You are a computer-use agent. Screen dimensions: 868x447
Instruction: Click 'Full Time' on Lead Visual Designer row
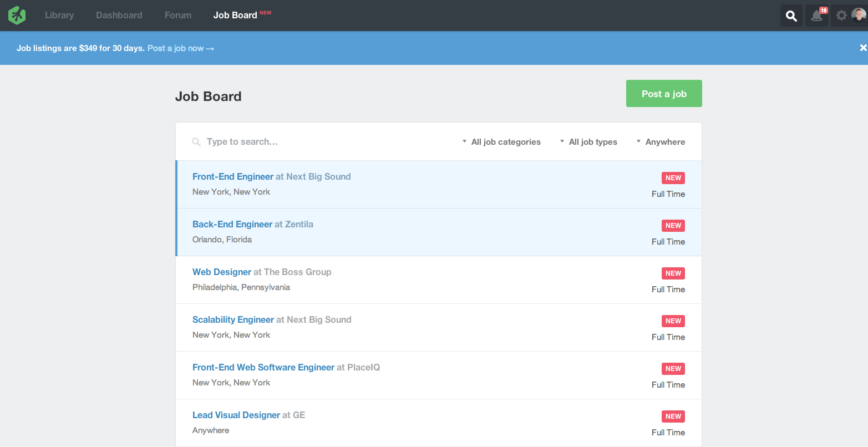(668, 433)
